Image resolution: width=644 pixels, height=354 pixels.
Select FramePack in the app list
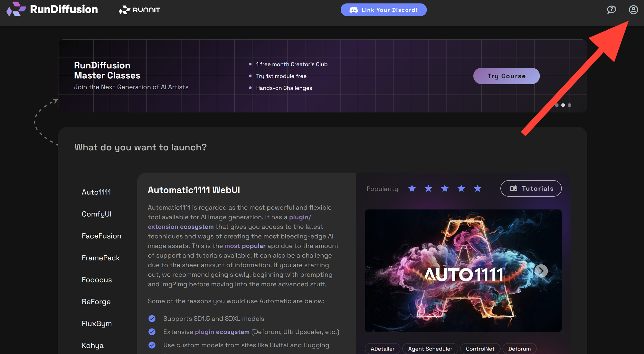coord(100,258)
